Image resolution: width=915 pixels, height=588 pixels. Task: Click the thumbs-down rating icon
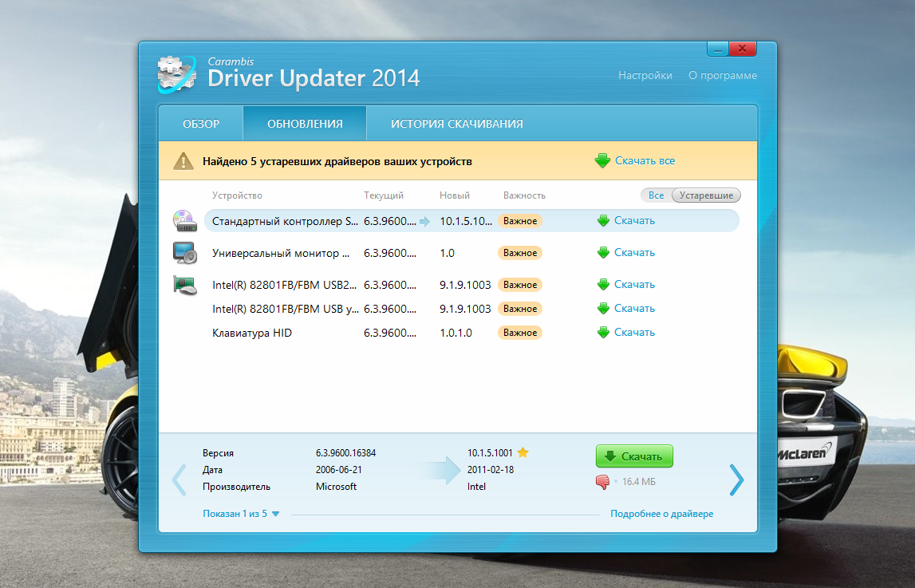pos(603,482)
